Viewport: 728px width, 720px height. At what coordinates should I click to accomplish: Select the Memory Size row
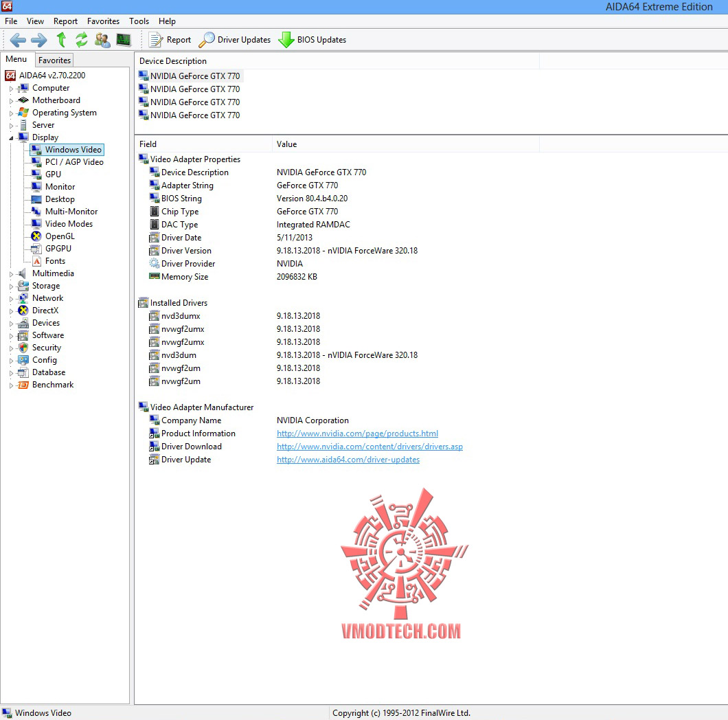click(233, 276)
